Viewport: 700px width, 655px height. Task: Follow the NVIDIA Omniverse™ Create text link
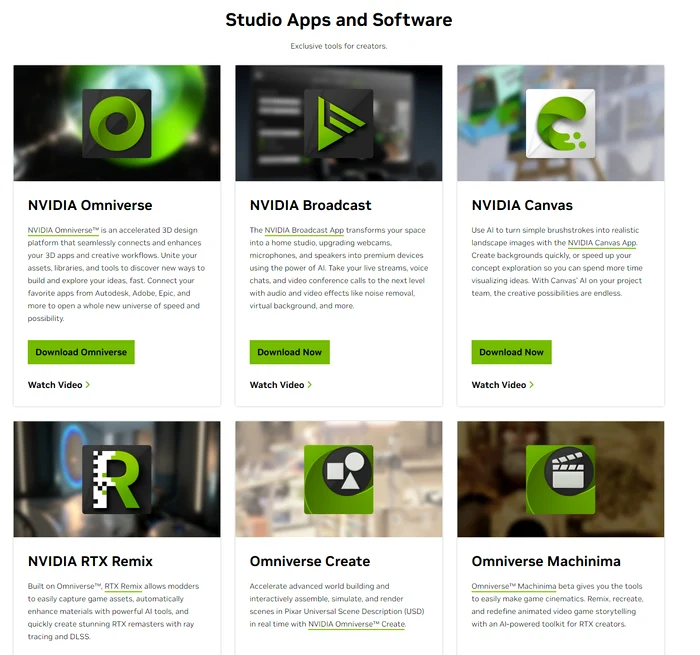pyautogui.click(x=357, y=624)
